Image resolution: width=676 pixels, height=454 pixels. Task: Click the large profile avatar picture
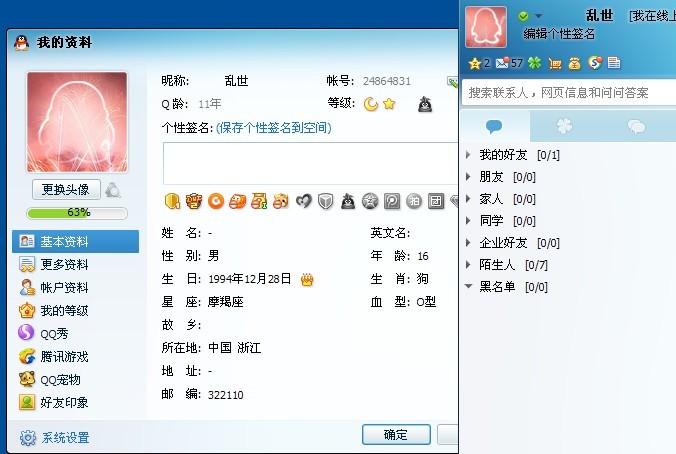coord(77,122)
